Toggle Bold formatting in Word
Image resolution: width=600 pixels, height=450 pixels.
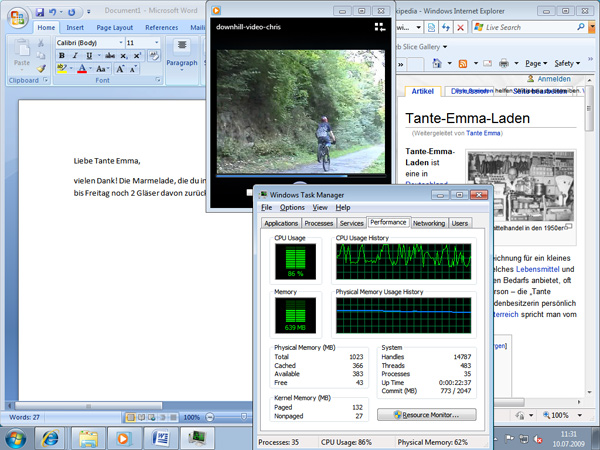coord(62,56)
